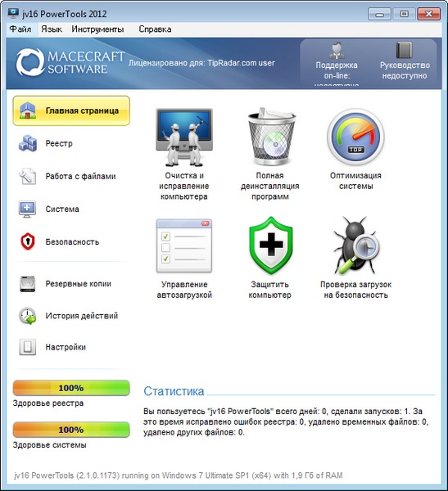Maximize the jv16 PowerTools window
The height and width of the screenshot is (491, 448).
click(x=404, y=14)
